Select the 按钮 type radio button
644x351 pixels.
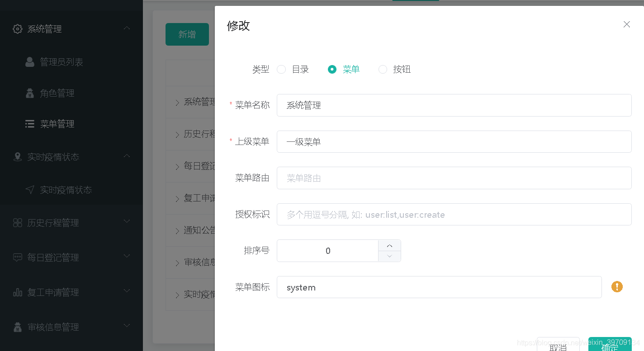pos(383,69)
